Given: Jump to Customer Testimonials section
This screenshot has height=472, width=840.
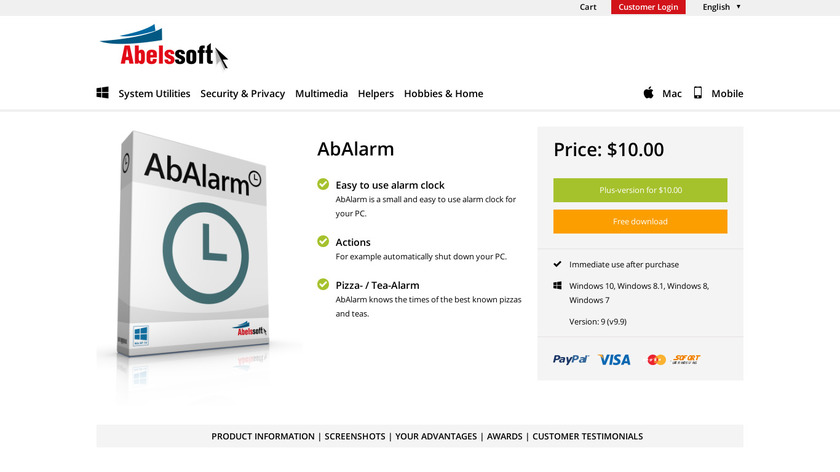Looking at the screenshot, I should 587,436.
